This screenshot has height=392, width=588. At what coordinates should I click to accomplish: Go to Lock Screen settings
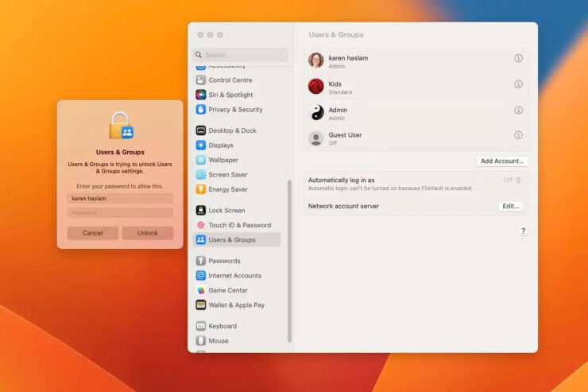[226, 211]
